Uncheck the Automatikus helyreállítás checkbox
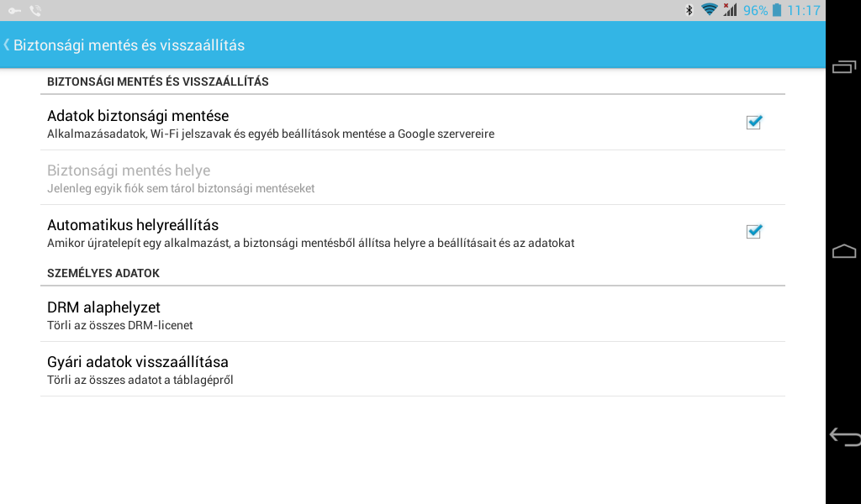 754,231
